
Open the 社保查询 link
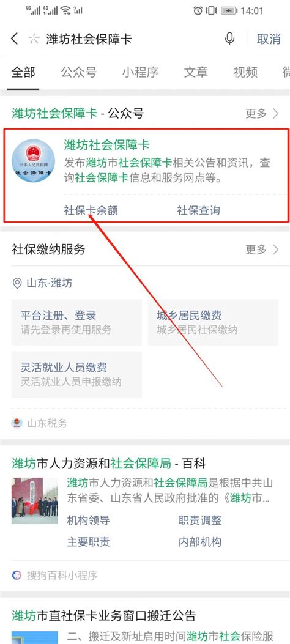(x=198, y=210)
